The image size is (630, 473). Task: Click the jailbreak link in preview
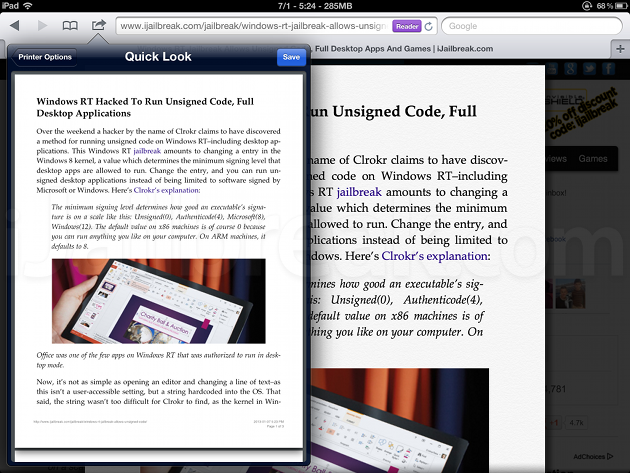pos(147,151)
